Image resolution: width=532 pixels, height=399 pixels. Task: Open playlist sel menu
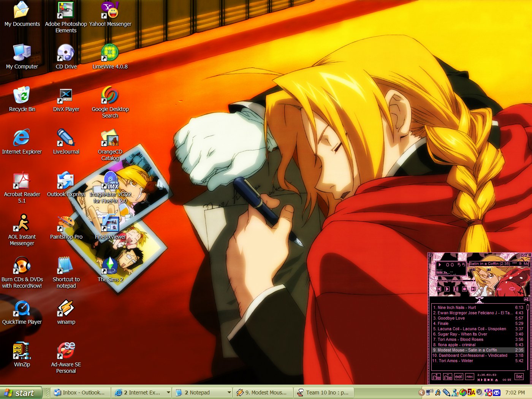tap(459, 377)
